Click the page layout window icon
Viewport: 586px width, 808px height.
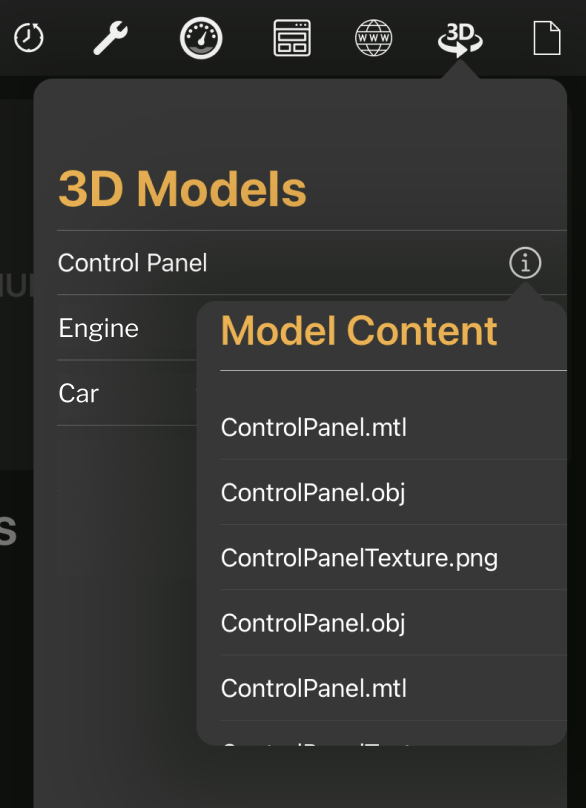click(292, 38)
